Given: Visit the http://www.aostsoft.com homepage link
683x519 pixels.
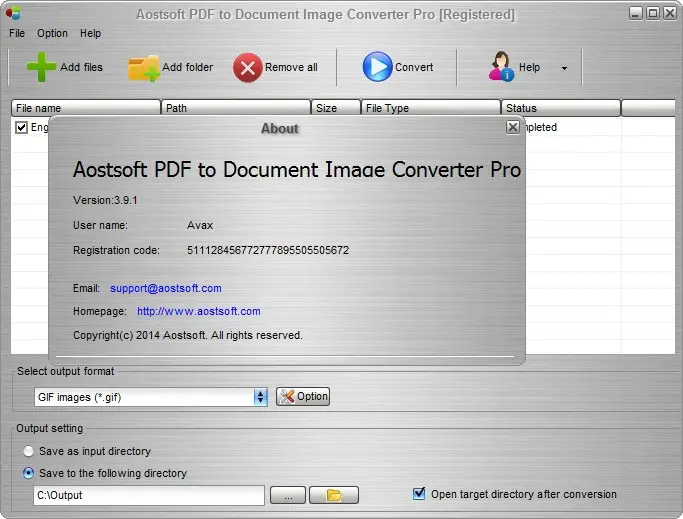Looking at the screenshot, I should [199, 312].
